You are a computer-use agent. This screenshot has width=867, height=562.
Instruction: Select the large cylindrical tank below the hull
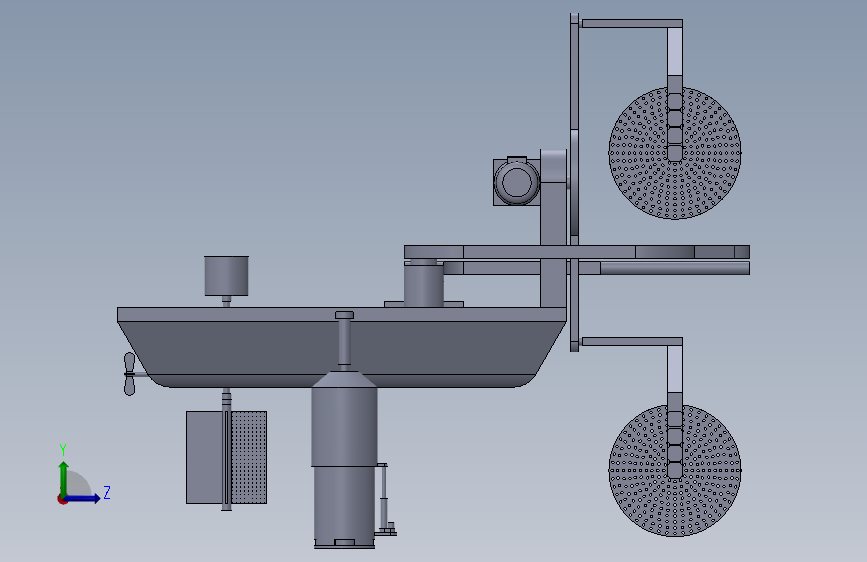coord(344,459)
